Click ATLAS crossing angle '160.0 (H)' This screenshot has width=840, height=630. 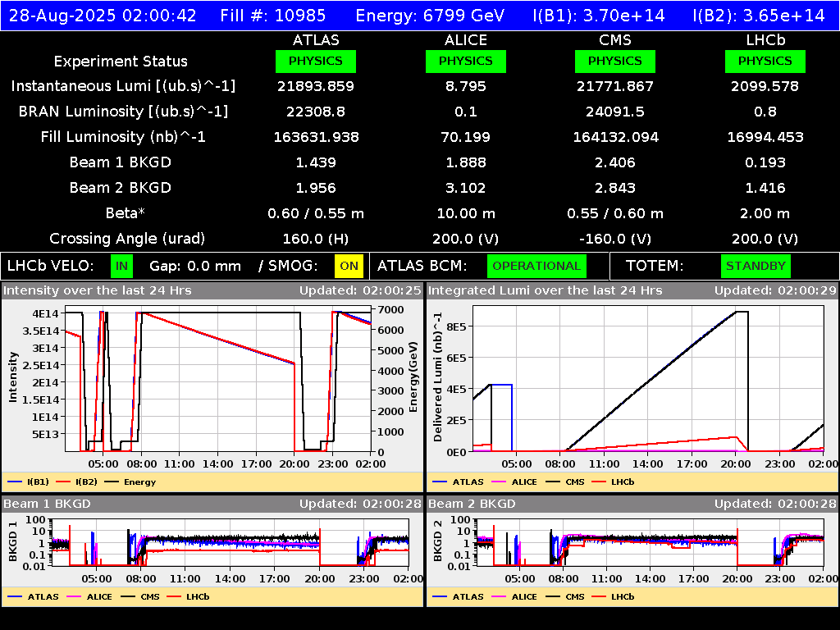point(316,239)
